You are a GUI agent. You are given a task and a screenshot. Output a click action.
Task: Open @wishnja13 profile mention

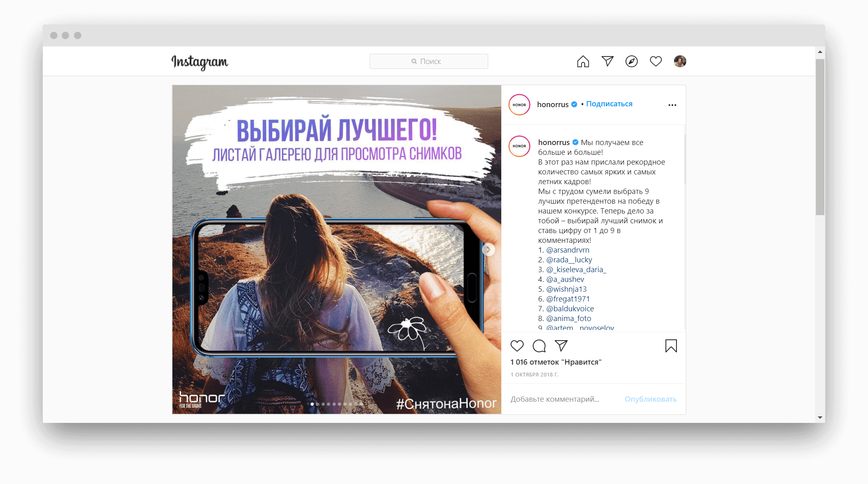(566, 289)
